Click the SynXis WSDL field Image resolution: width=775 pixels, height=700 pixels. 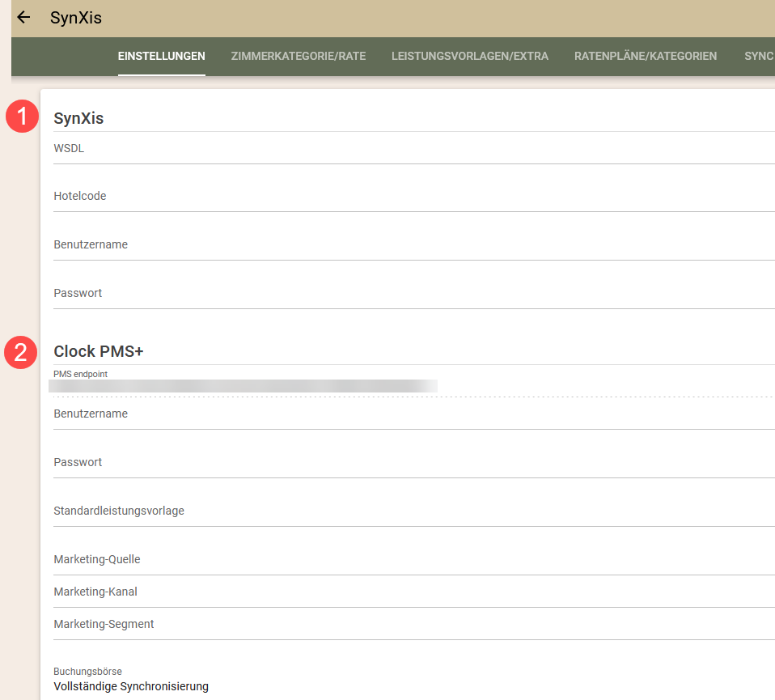point(414,149)
